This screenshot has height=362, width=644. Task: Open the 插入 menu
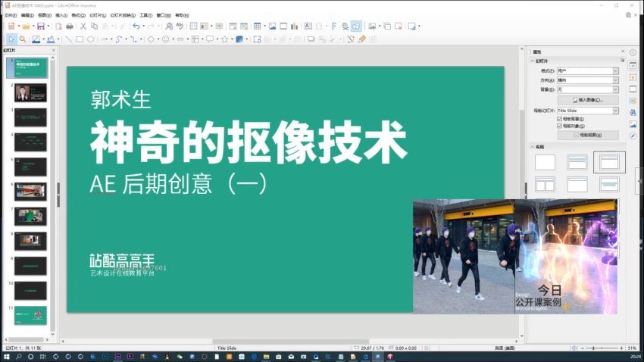point(61,15)
